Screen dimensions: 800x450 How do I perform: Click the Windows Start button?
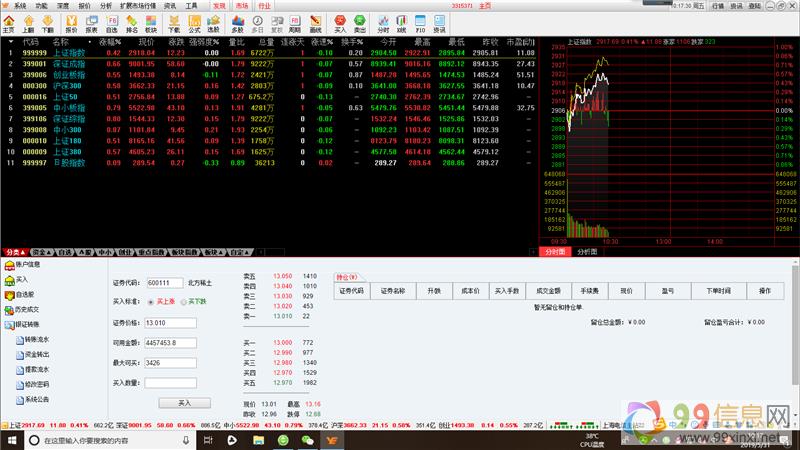pos(9,440)
